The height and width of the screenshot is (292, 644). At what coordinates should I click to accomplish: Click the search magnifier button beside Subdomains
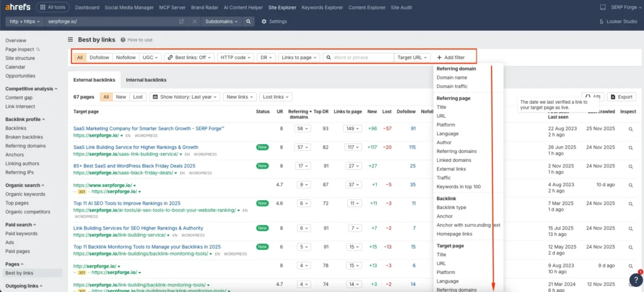[248, 21]
